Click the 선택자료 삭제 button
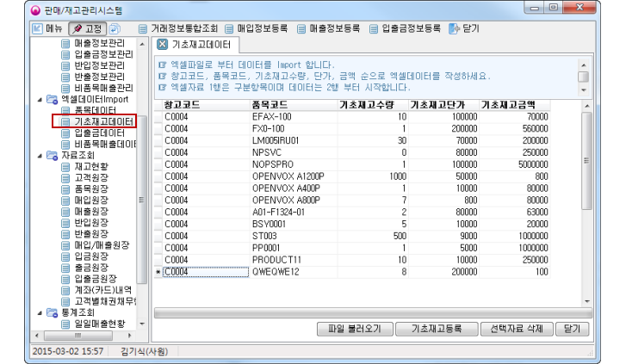 pos(517,330)
